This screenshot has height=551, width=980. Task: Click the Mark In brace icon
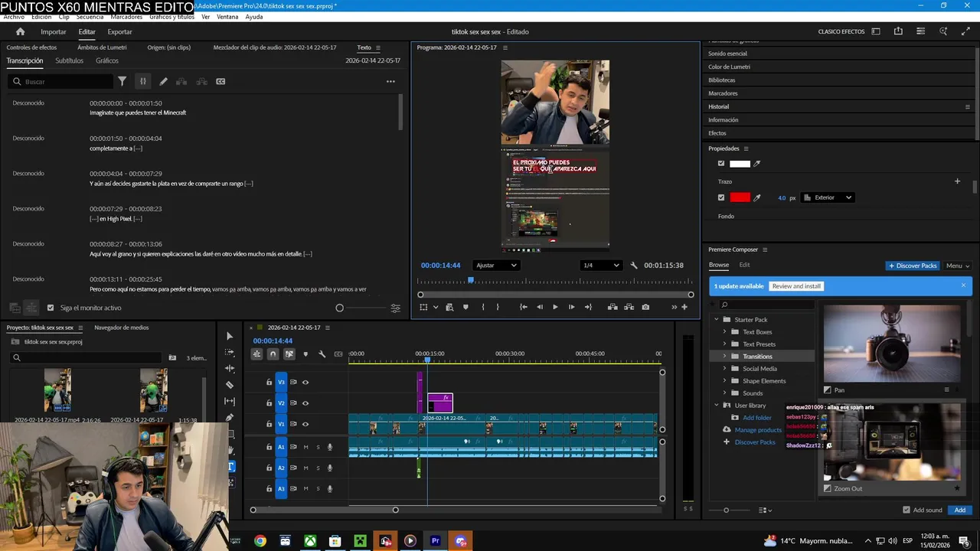(x=482, y=307)
